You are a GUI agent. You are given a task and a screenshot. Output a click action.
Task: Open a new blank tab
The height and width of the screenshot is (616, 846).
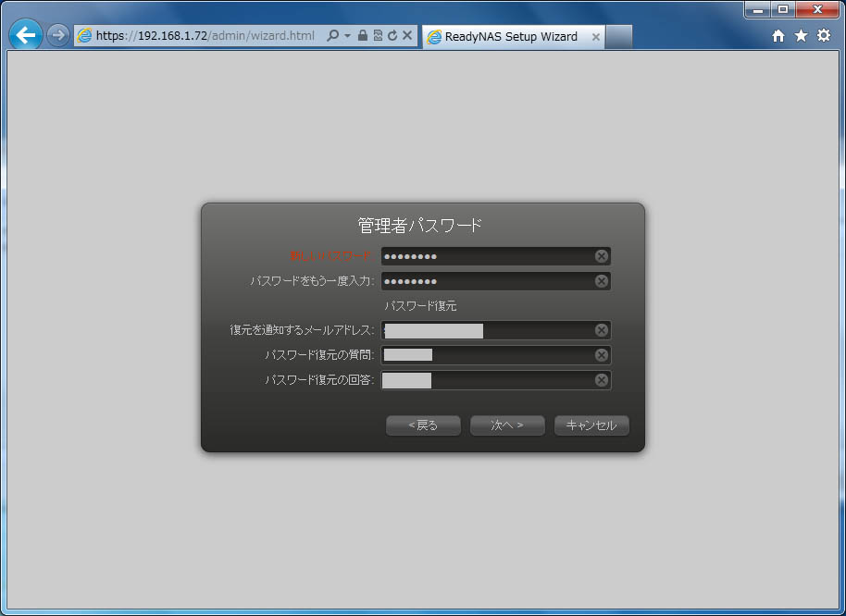[x=619, y=37]
